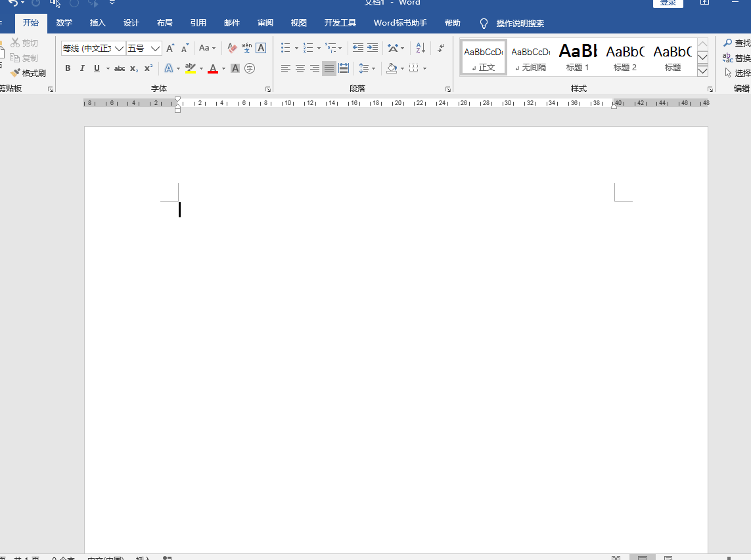This screenshot has height=560, width=751.
Task: Open the Asian layout dropdown
Action: [x=396, y=48]
